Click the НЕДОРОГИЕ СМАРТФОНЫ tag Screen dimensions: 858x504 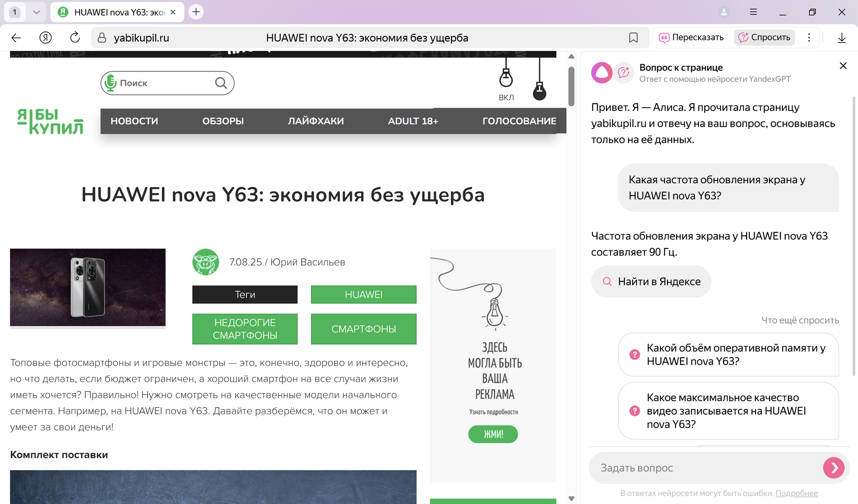coord(245,329)
